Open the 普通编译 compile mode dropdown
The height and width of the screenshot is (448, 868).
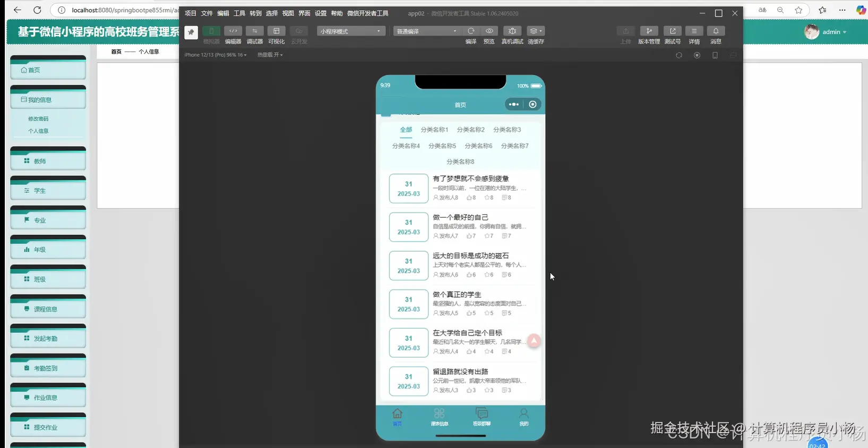click(x=427, y=31)
